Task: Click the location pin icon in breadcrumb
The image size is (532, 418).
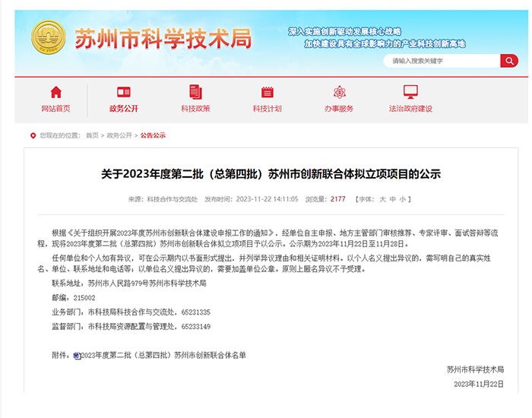Action: [33, 135]
